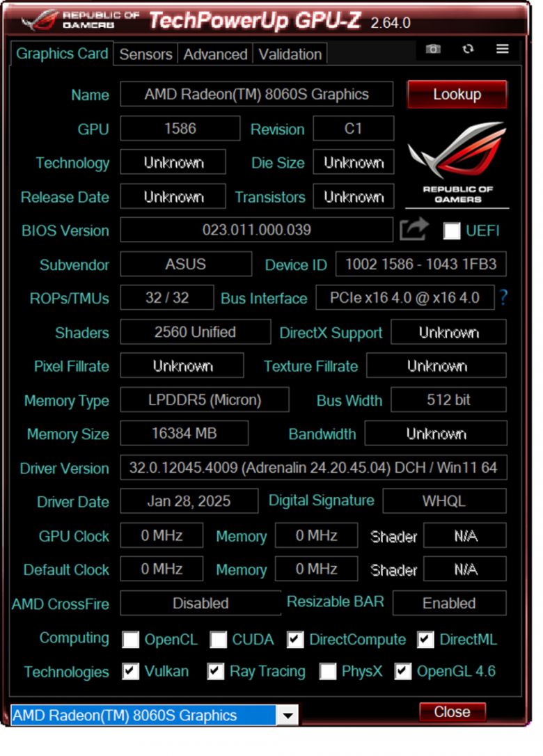Open the Advanced tab
543x756 pixels.
[215, 54]
